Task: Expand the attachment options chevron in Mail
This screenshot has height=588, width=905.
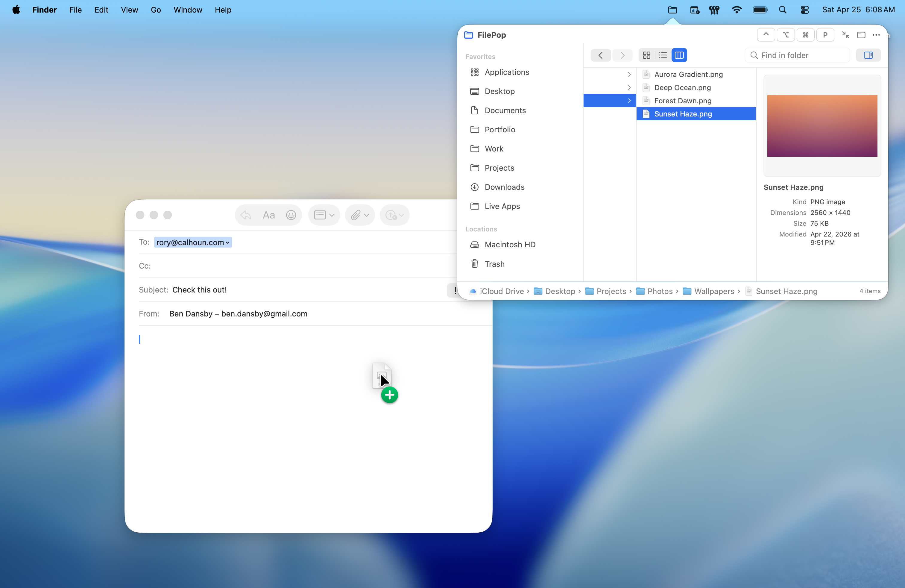Action: pos(366,215)
